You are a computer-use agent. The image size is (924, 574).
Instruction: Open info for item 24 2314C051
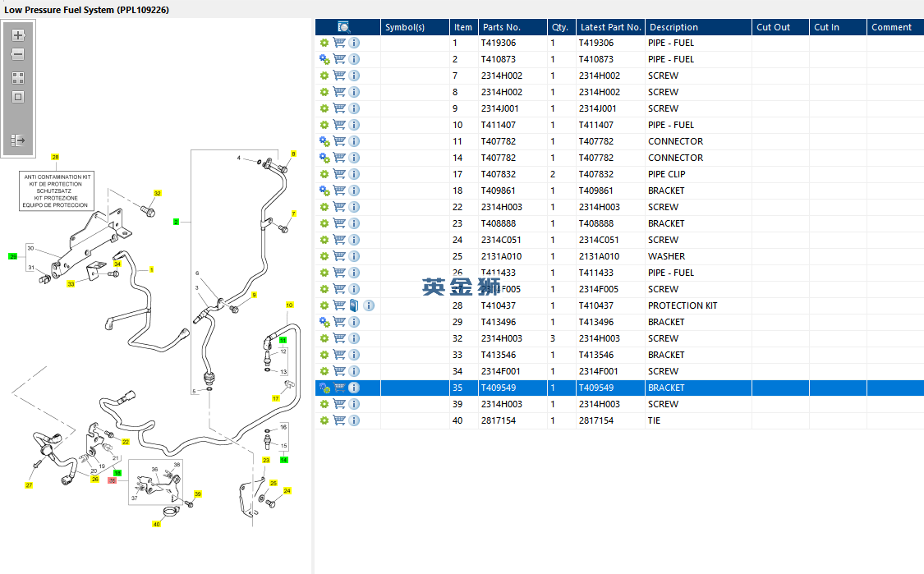pyautogui.click(x=353, y=240)
